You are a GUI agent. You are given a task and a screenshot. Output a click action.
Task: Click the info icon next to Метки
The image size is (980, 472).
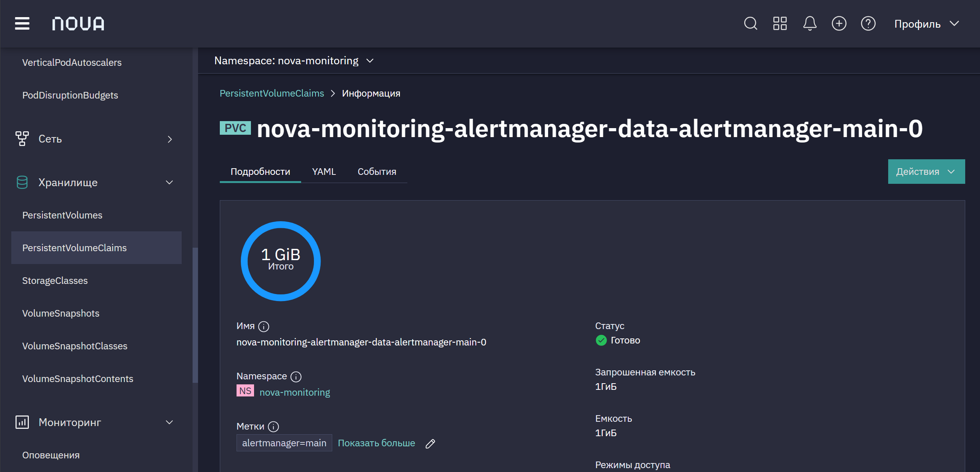[273, 427]
